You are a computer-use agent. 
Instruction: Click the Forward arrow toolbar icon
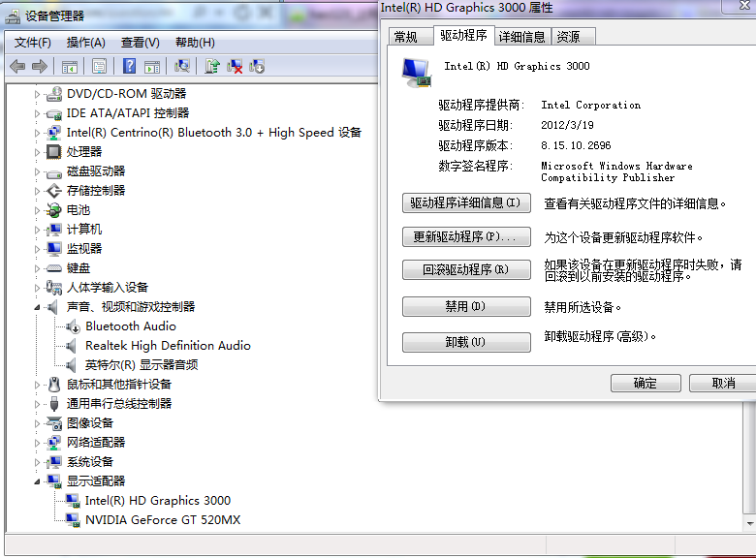click(x=40, y=67)
